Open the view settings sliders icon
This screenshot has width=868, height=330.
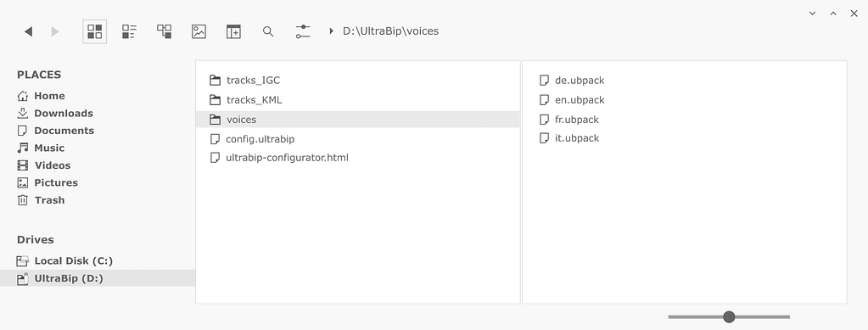(303, 31)
